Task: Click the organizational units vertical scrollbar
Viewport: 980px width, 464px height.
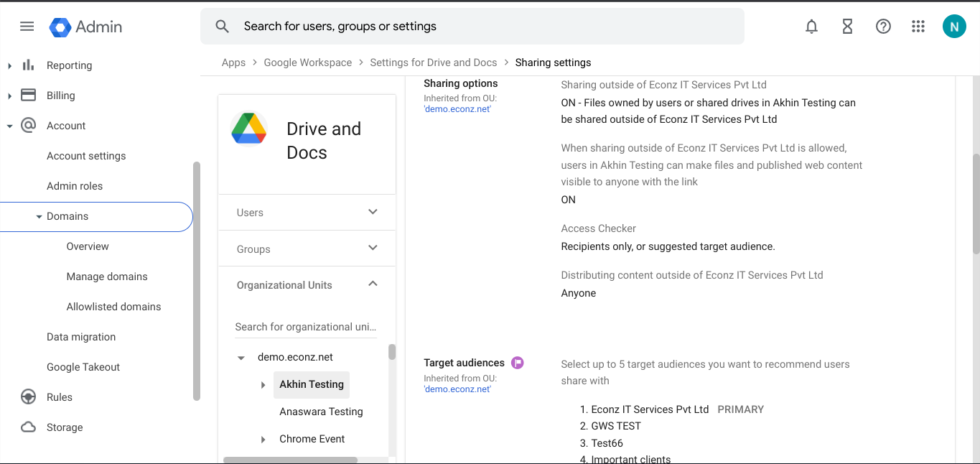Action: (x=392, y=352)
